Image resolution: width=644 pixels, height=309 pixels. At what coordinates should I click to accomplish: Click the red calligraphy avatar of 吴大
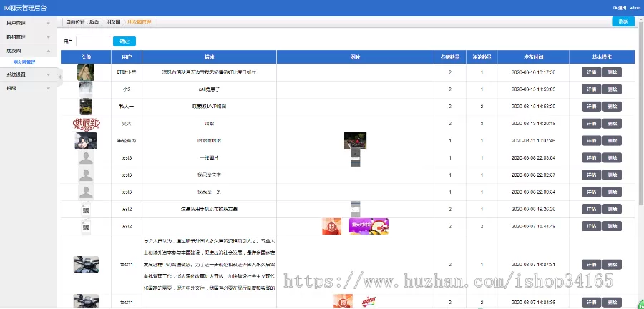86,123
